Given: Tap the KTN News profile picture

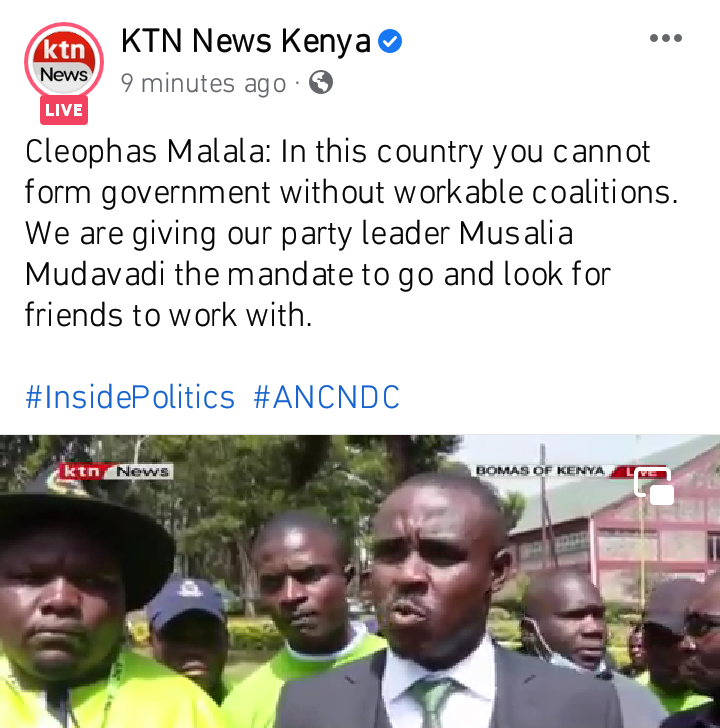Looking at the screenshot, I should point(64,62).
